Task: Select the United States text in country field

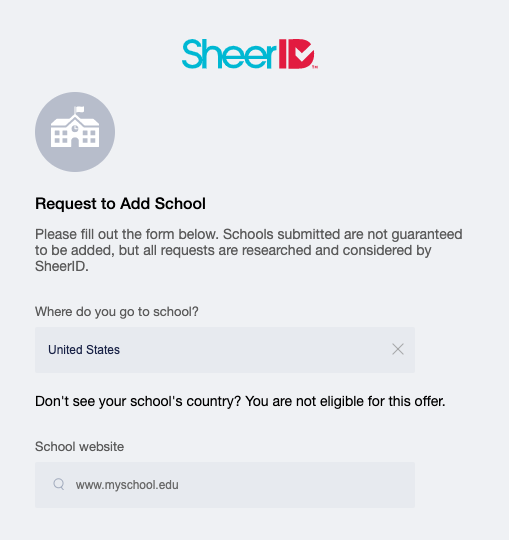Action: (x=84, y=350)
